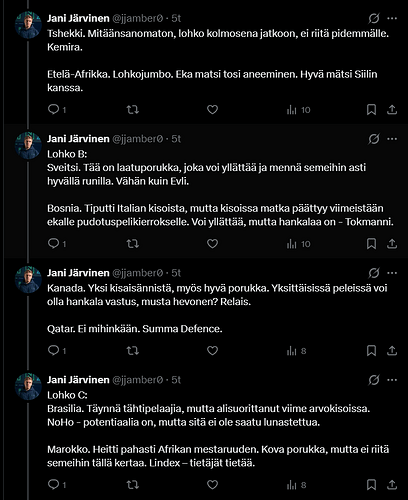Reply to the Tshekki tweet
The image size is (408, 500).
(57, 109)
